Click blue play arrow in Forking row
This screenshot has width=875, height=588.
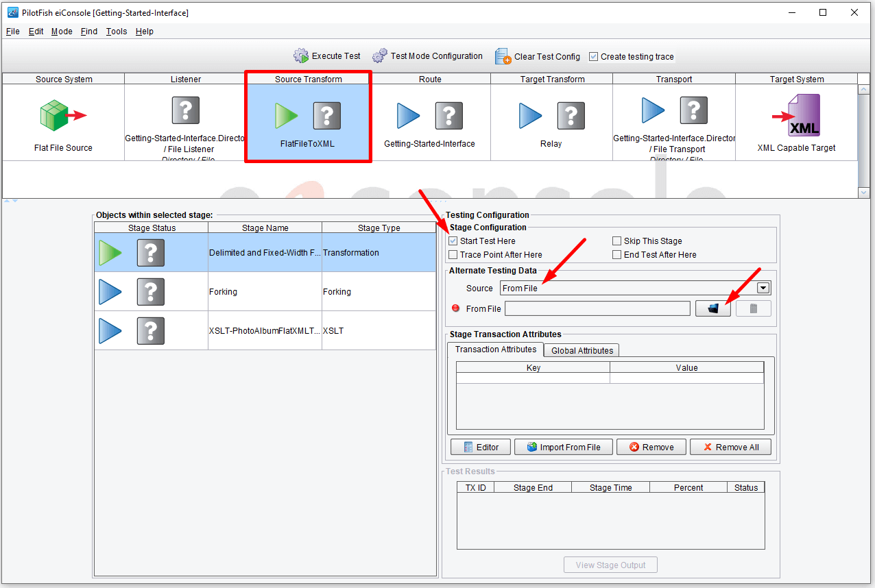[110, 292]
